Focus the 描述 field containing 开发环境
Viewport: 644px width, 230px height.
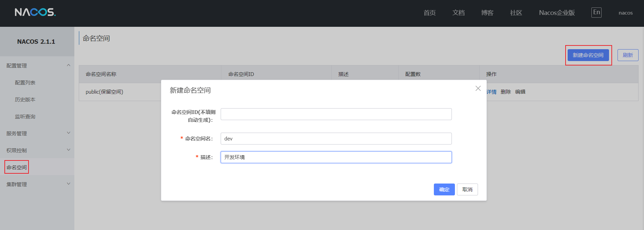tap(336, 157)
